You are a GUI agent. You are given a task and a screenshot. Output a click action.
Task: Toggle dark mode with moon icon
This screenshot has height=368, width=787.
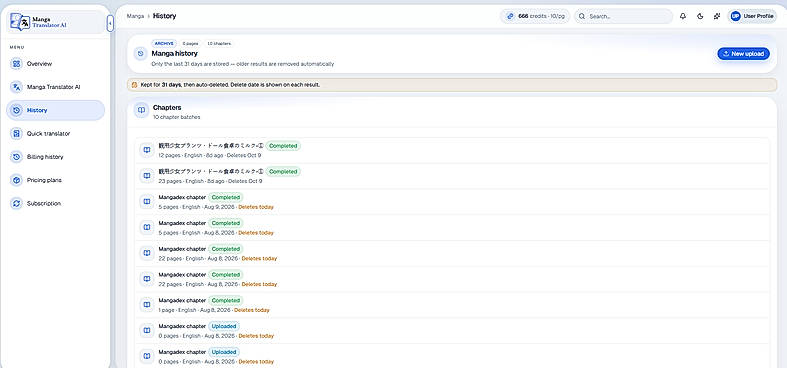(700, 16)
